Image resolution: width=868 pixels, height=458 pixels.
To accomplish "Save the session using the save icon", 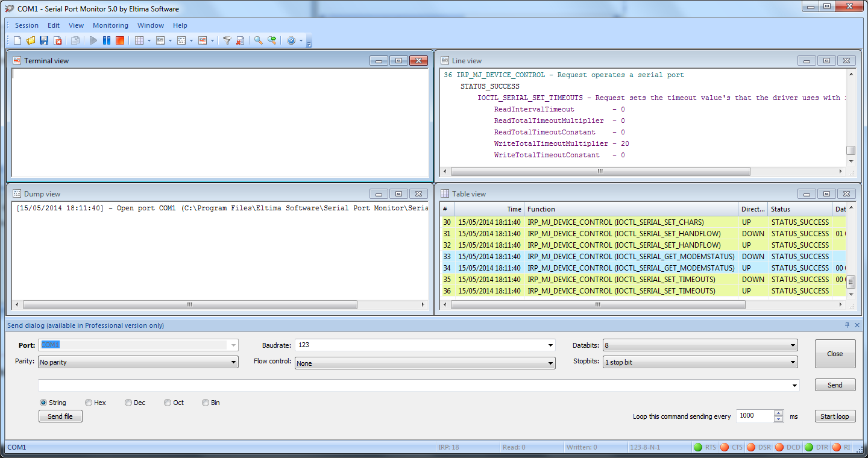I will 44,40.
